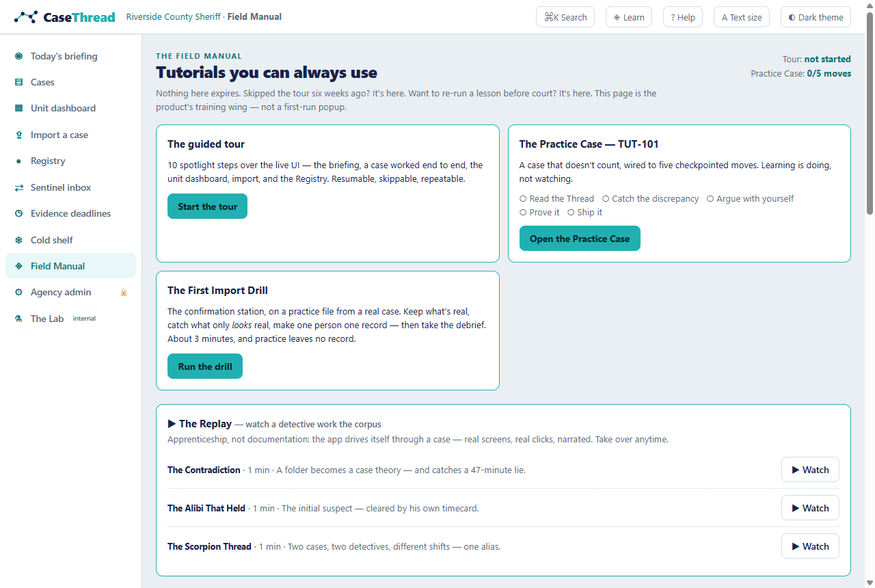
Task: Click the Lab sidebar icon
Action: [x=18, y=319]
